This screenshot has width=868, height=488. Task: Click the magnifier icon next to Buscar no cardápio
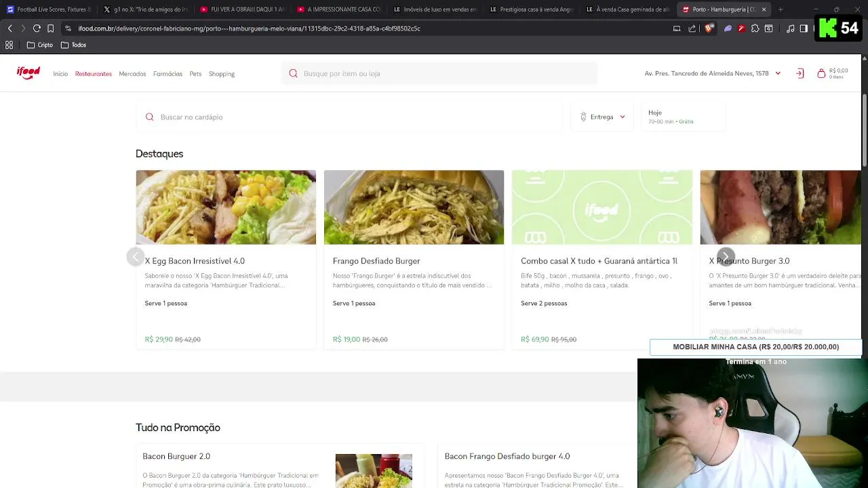point(149,117)
